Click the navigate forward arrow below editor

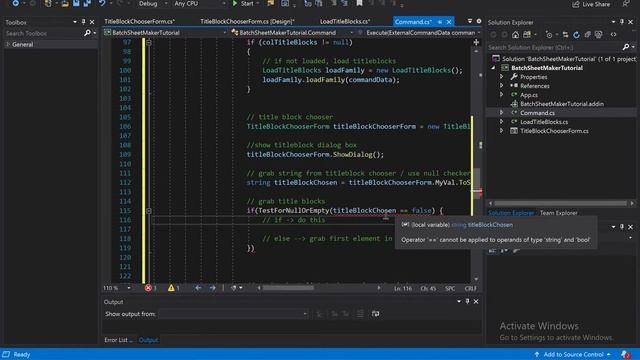[212, 288]
